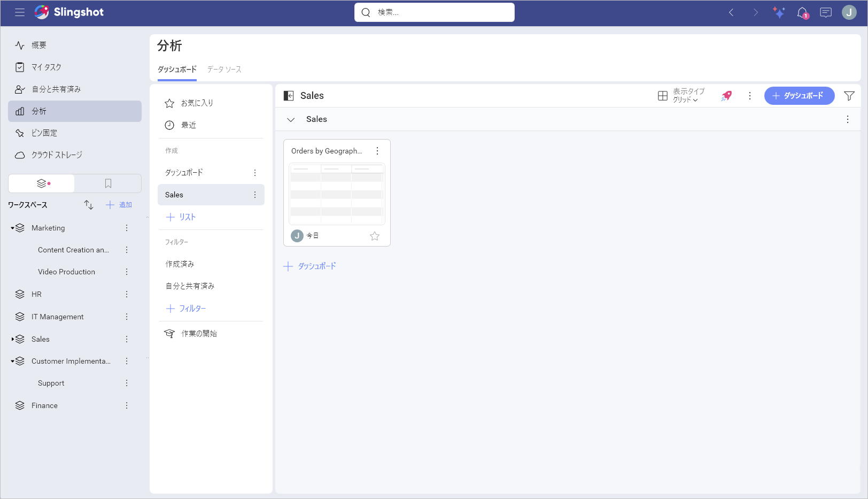Open the user profile avatar J
Image resolution: width=868 pixels, height=499 pixels.
(x=849, y=12)
